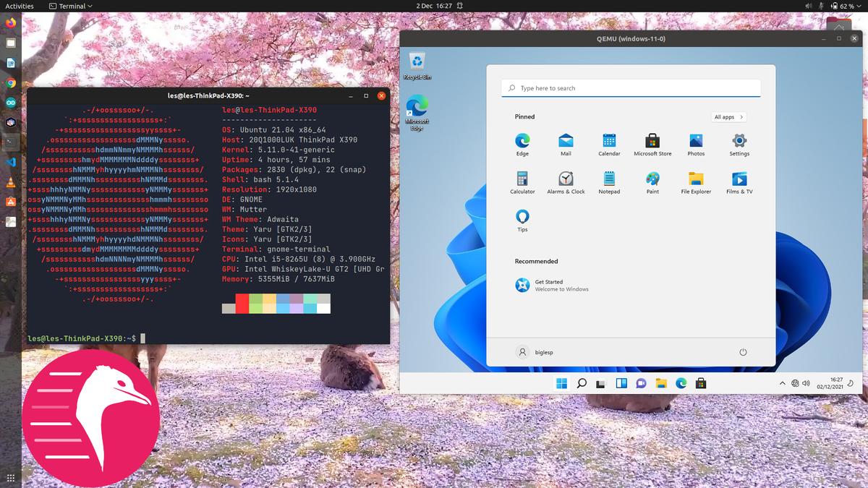Launch VLC from the Ubuntu dock
Image resolution: width=868 pixels, height=488 pixels.
(9, 183)
